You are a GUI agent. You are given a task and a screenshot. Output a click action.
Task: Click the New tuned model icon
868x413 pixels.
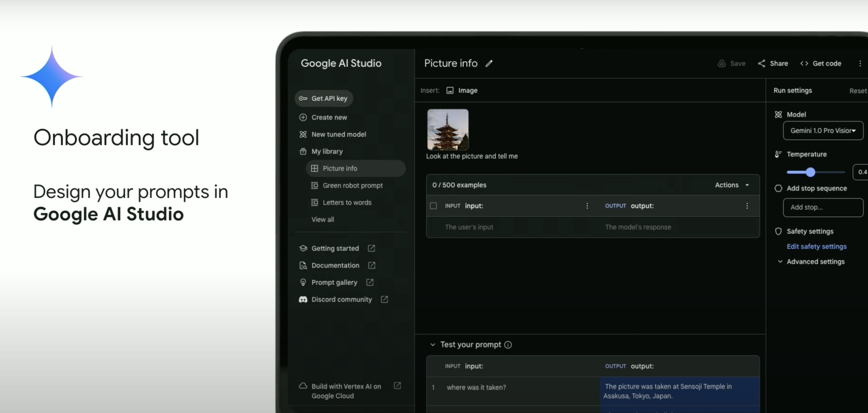point(303,134)
